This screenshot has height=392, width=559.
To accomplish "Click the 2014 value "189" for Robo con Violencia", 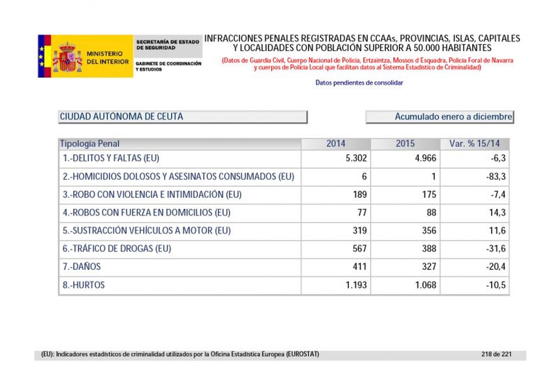I will coord(360,195).
